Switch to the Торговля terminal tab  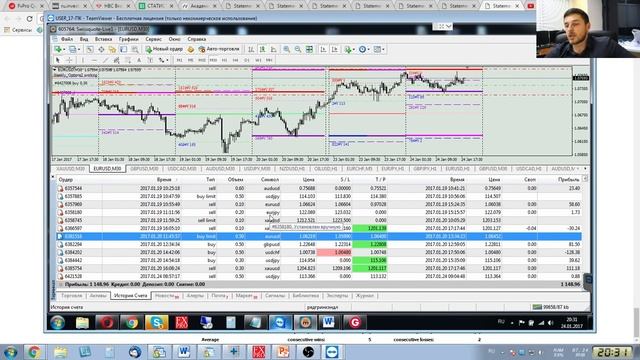(x=71, y=296)
